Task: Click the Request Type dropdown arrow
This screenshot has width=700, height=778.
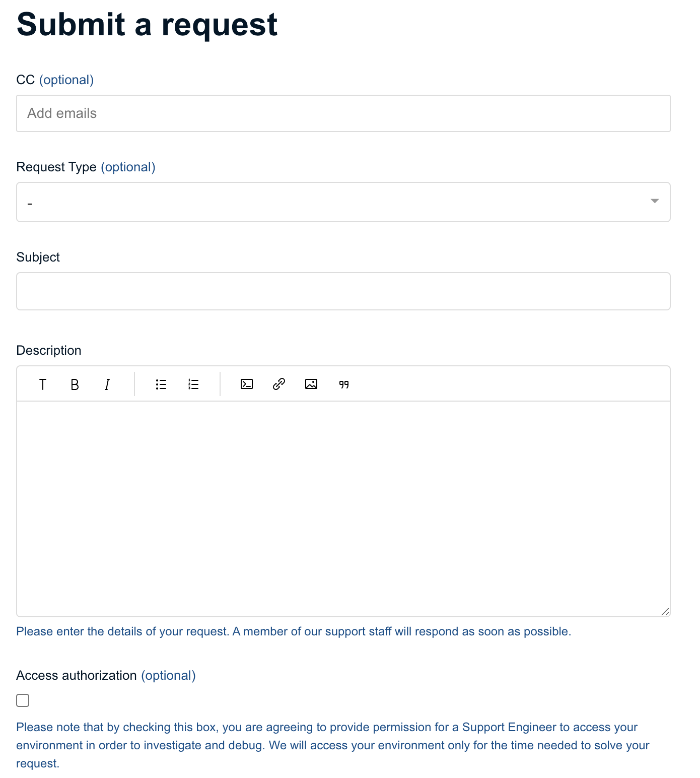Action: pos(655,201)
